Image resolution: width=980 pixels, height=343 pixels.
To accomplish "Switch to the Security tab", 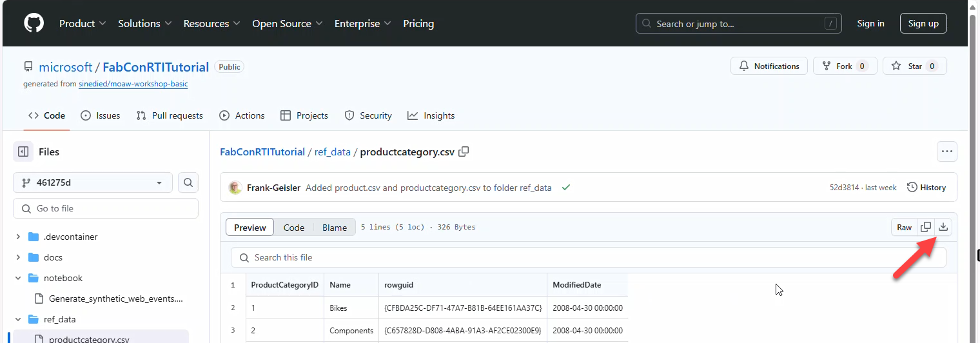I will pyautogui.click(x=368, y=115).
